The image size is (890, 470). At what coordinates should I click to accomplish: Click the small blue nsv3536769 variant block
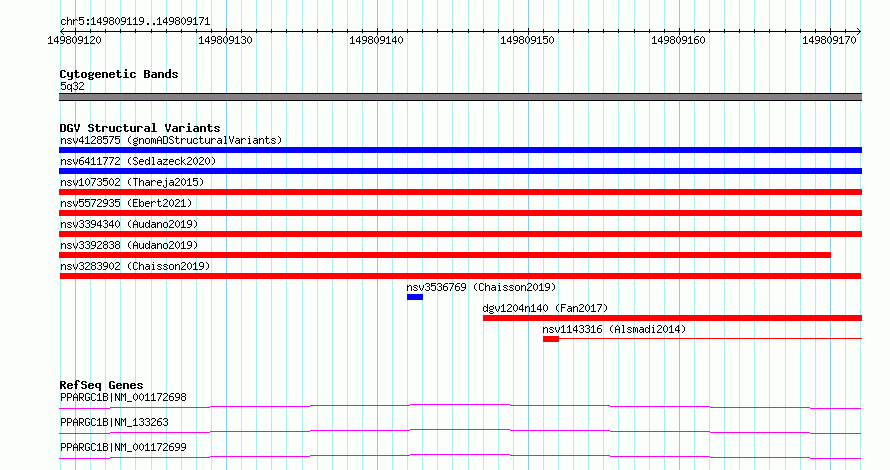415,297
